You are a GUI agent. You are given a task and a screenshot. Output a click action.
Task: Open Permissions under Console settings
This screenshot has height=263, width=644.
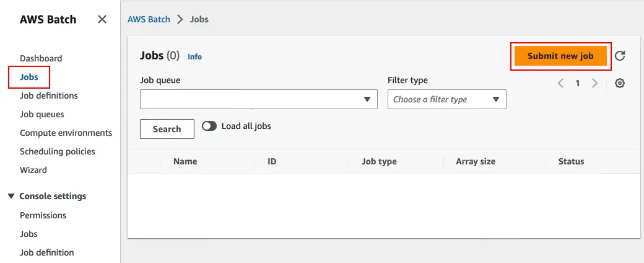click(x=43, y=215)
